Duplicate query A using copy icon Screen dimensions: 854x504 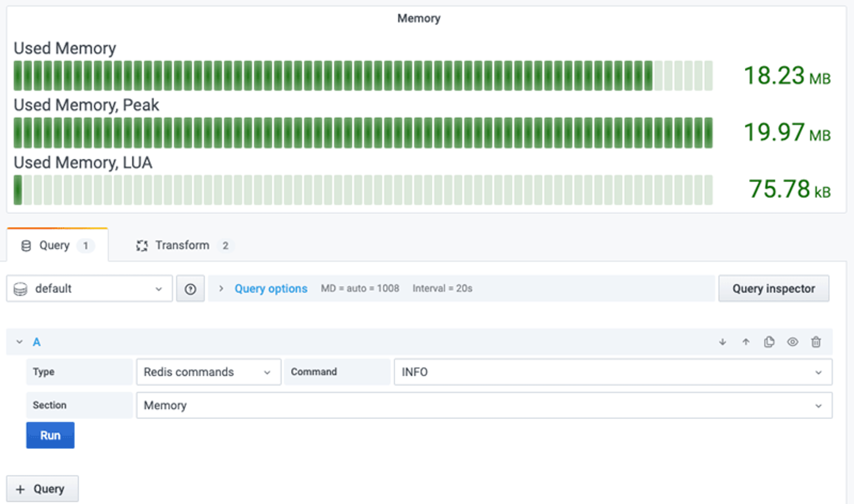(x=769, y=342)
